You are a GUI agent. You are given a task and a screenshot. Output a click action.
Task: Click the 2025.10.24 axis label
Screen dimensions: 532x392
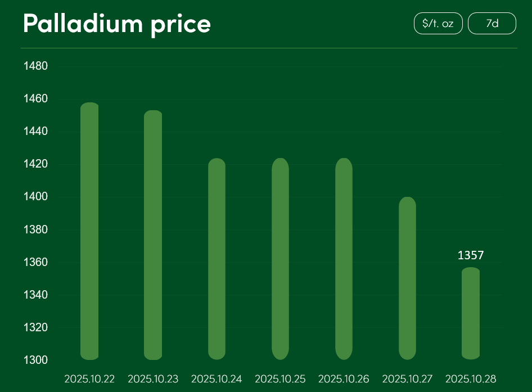217,379
